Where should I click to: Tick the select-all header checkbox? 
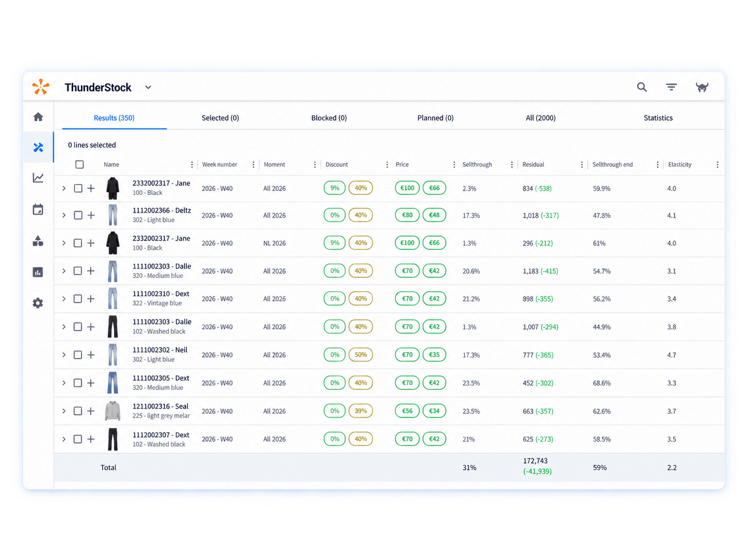pyautogui.click(x=79, y=164)
